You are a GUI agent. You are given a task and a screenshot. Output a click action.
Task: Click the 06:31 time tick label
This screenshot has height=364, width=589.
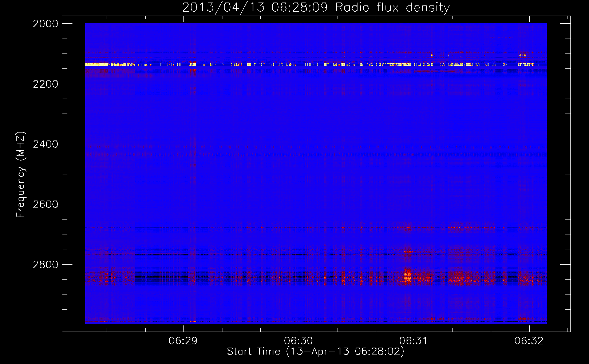pos(414,341)
